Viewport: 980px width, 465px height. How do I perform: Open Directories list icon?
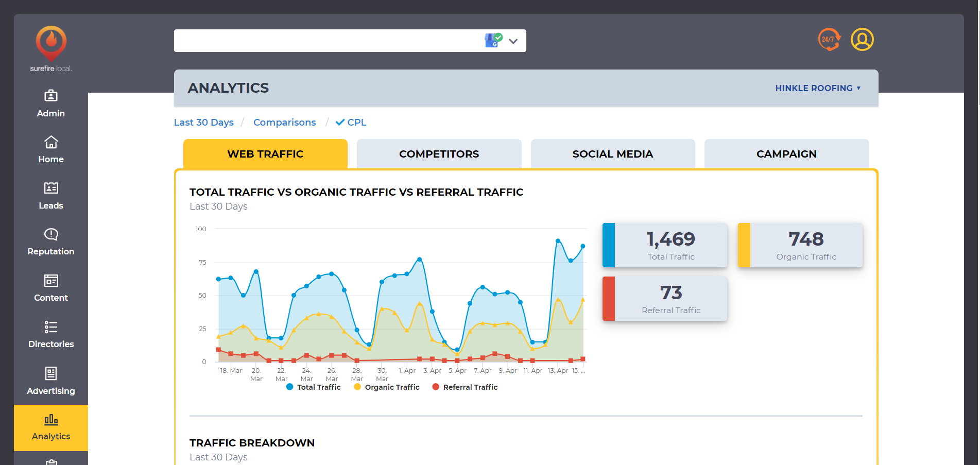click(51, 327)
